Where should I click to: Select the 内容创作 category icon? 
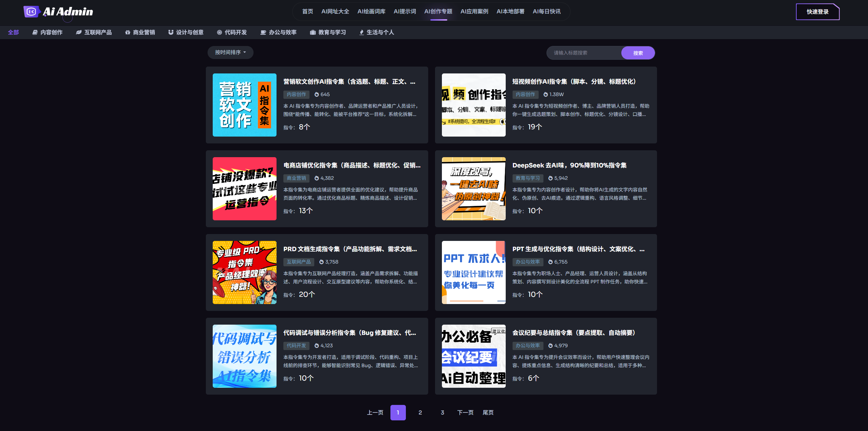point(35,32)
